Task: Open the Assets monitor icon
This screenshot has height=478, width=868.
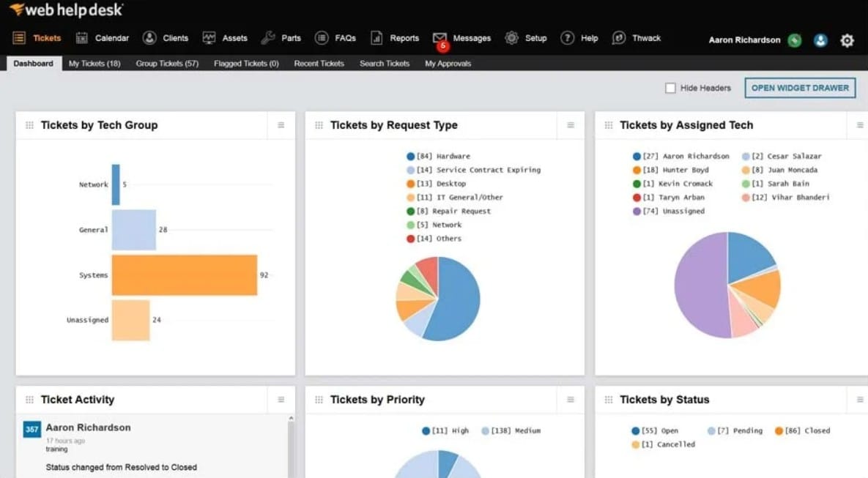Action: pos(209,37)
